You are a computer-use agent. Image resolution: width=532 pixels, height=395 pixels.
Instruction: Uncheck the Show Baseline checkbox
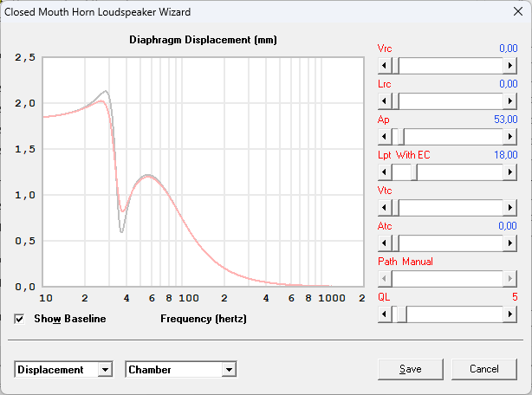pyautogui.click(x=19, y=319)
